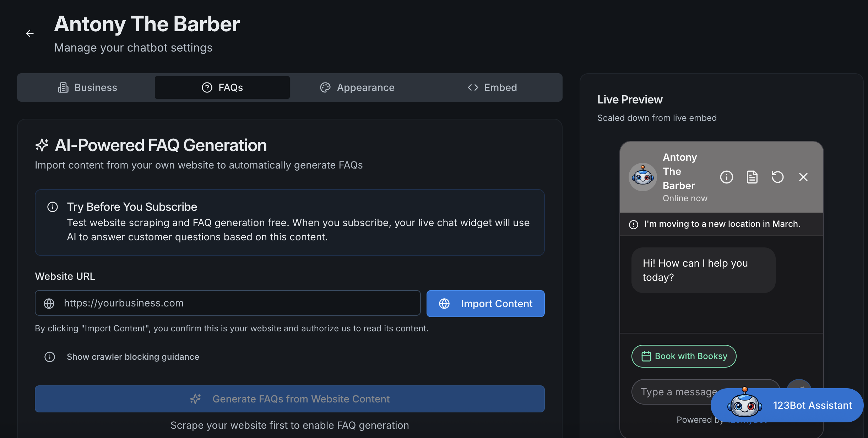Click the transcript document icon in chat header
This screenshot has width=868, height=438.
[752, 177]
